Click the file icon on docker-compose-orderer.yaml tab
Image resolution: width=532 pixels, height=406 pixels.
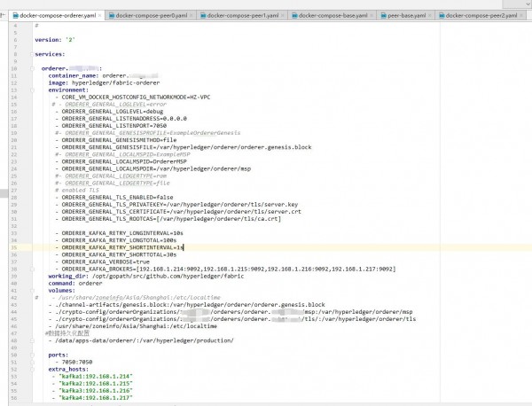point(16,16)
